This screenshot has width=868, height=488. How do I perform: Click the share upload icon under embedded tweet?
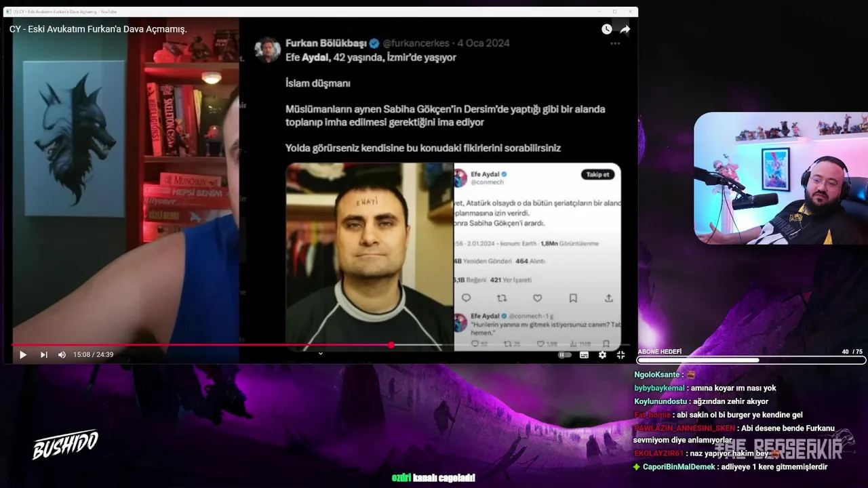[x=609, y=298]
